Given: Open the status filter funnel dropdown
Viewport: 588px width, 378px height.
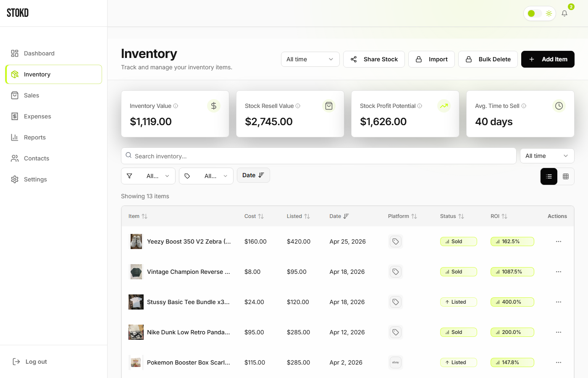Looking at the screenshot, I should pyautogui.click(x=148, y=176).
